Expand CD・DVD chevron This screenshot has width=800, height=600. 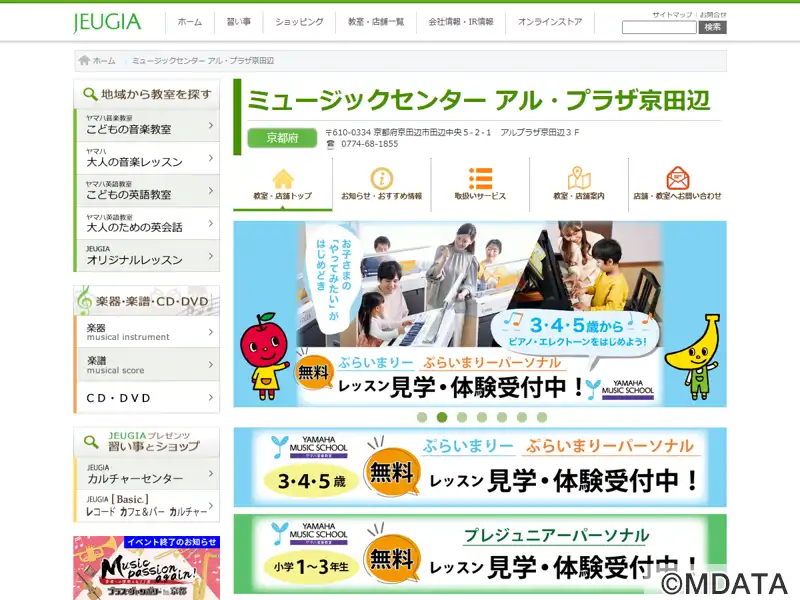(211, 397)
